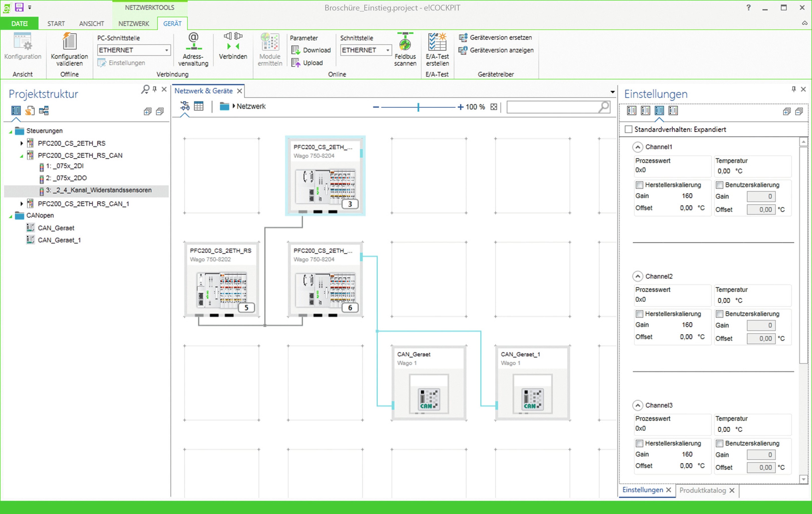812x514 pixels.
Task: Click the Parameter Upload button
Action: coord(307,63)
